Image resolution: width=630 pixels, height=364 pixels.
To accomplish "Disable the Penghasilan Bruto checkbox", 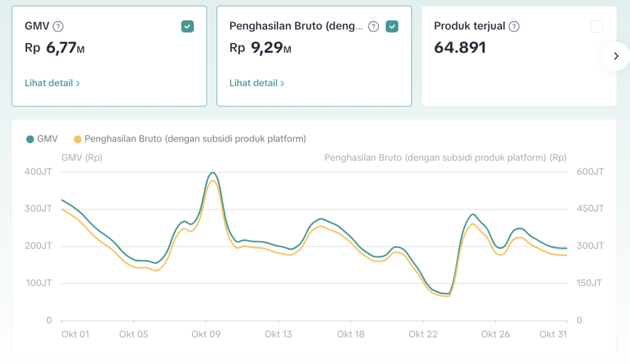I will click(x=392, y=26).
